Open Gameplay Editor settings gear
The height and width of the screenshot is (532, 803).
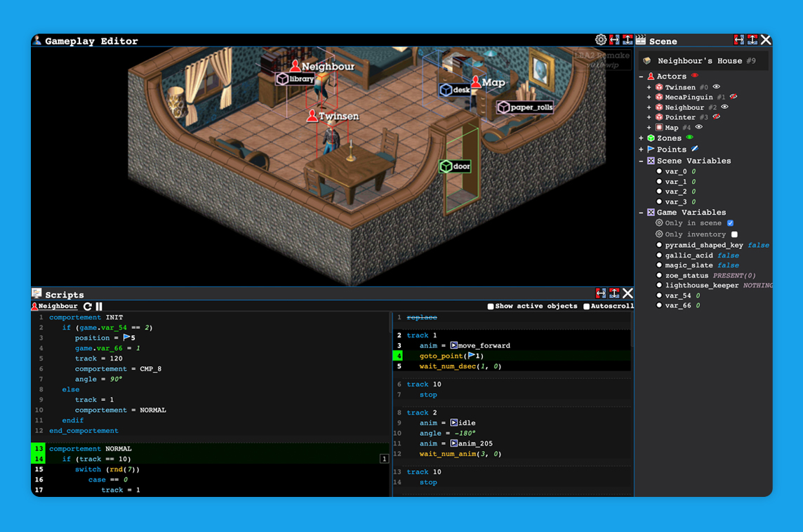pos(601,39)
